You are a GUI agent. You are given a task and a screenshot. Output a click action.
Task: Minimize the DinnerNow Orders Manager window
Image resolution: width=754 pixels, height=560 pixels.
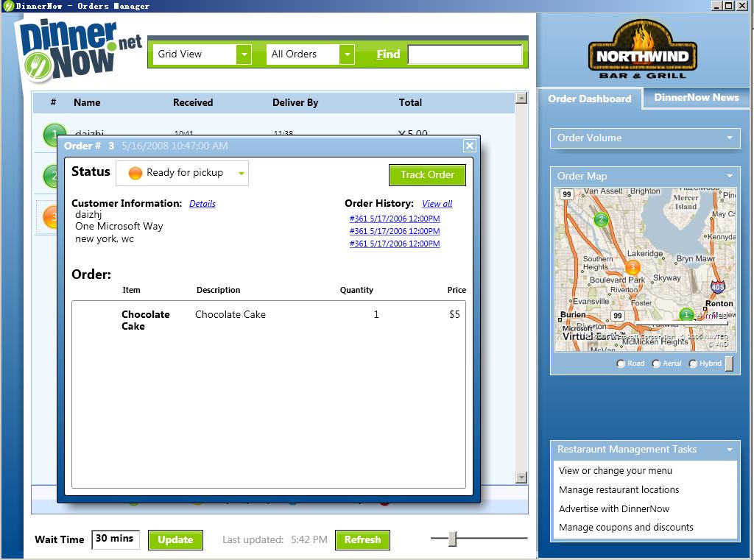point(717,6)
